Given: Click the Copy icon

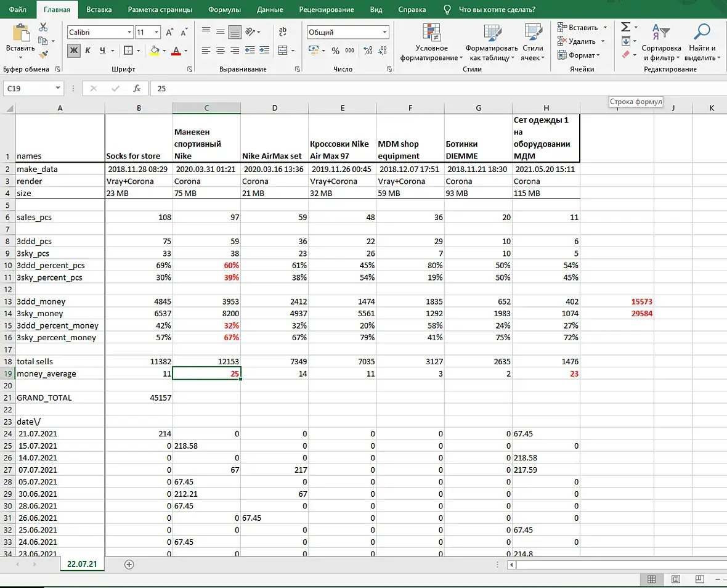Looking at the screenshot, I should [43, 41].
